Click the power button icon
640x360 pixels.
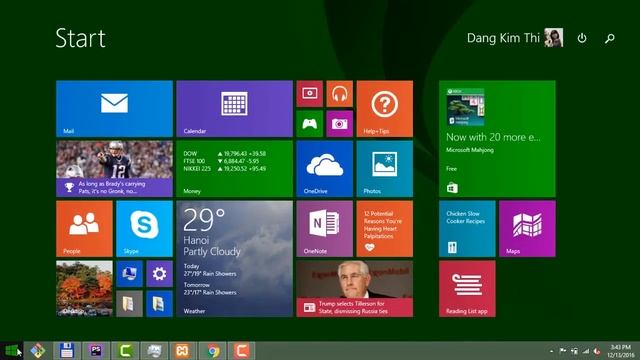[x=582, y=38]
